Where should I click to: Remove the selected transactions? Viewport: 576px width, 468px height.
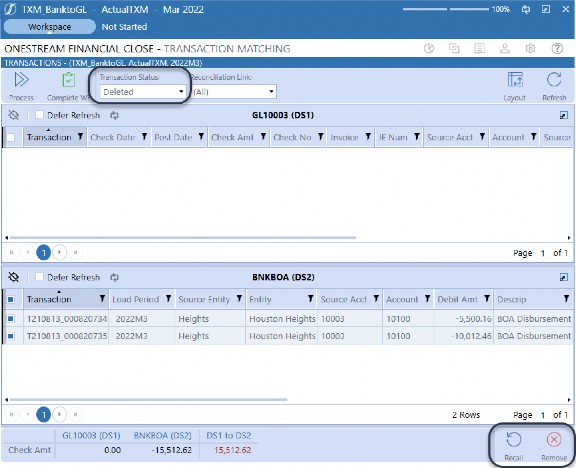(x=554, y=440)
